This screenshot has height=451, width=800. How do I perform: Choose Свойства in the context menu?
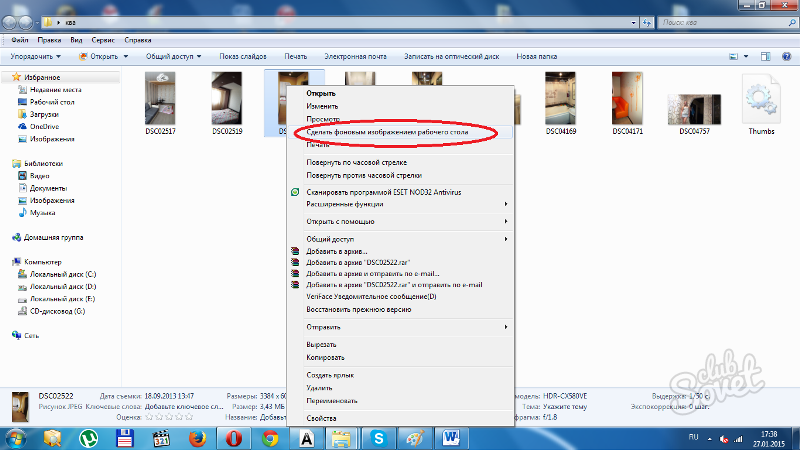coord(321,418)
